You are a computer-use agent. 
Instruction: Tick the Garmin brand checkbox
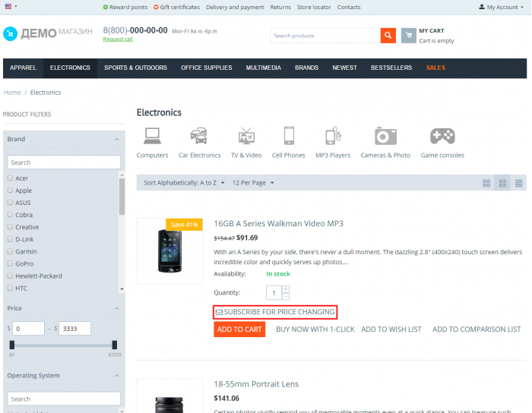[10, 251]
